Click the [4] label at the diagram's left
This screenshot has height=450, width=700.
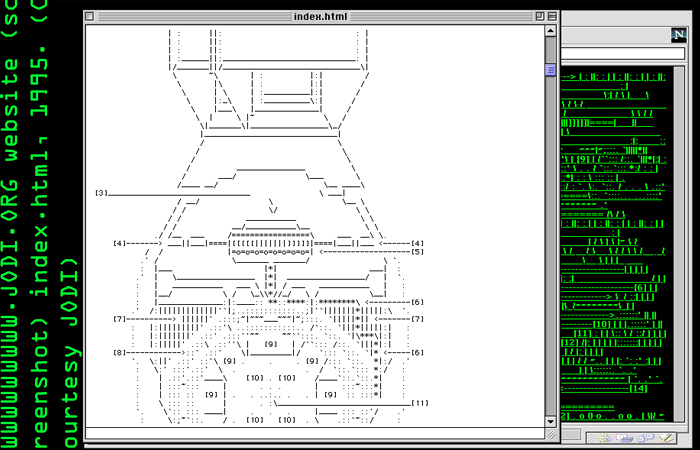(x=120, y=243)
